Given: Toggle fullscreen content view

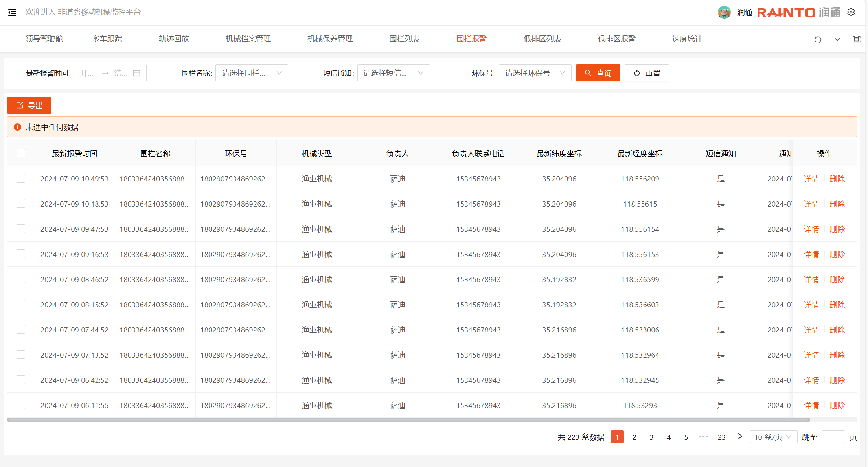Looking at the screenshot, I should tap(856, 39).
